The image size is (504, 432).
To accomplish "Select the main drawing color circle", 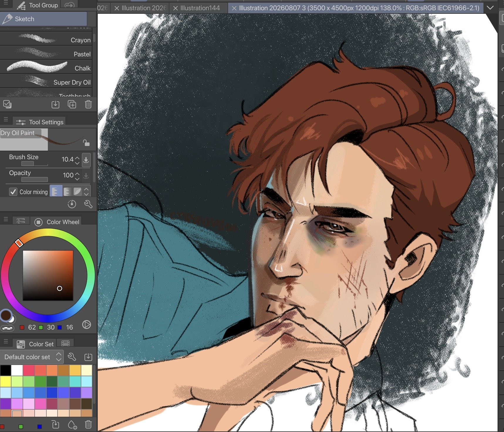I will (x=6, y=315).
